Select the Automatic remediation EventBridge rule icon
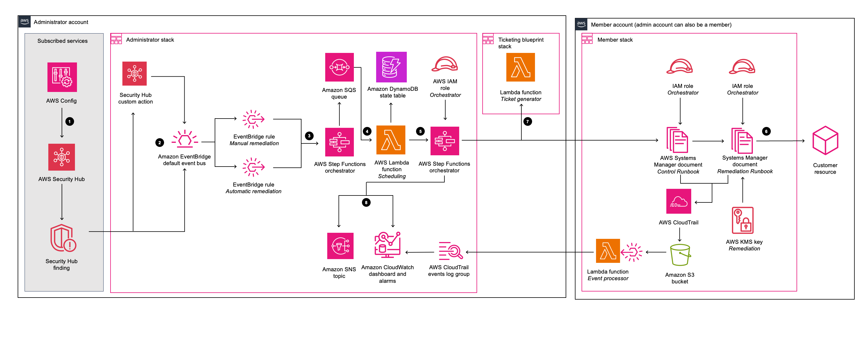This screenshot has height=347, width=868. pyautogui.click(x=253, y=167)
